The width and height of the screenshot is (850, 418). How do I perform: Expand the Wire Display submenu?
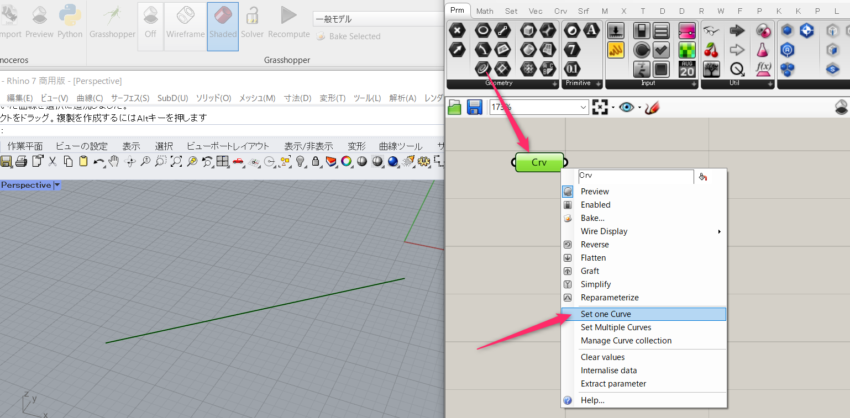coord(643,231)
